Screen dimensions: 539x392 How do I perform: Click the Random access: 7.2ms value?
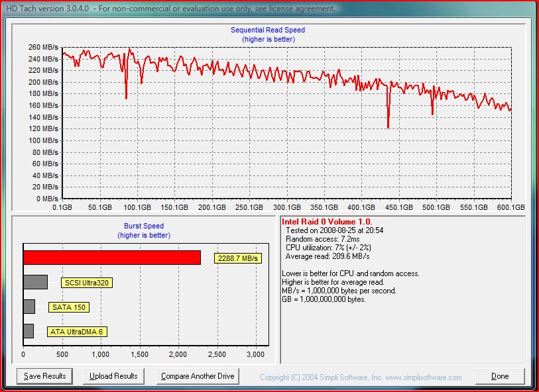tap(323, 239)
